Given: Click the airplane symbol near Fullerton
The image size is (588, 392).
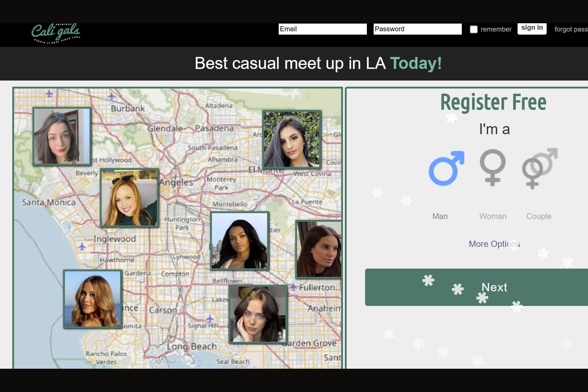Looking at the screenshot, I should 294,287.
